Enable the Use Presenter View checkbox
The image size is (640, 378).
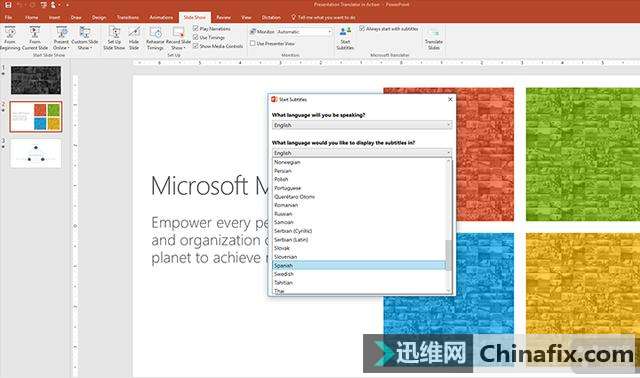click(252, 43)
